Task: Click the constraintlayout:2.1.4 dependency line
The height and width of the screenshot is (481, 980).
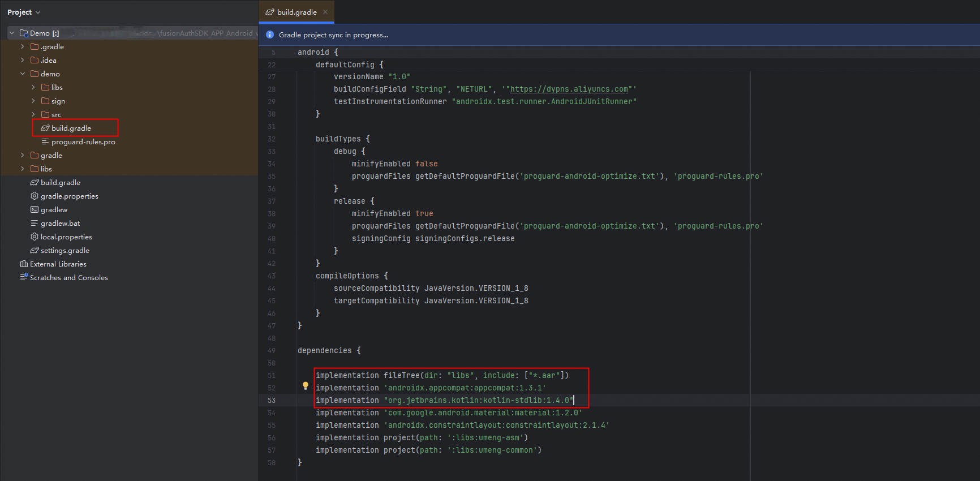Action: coord(463,426)
